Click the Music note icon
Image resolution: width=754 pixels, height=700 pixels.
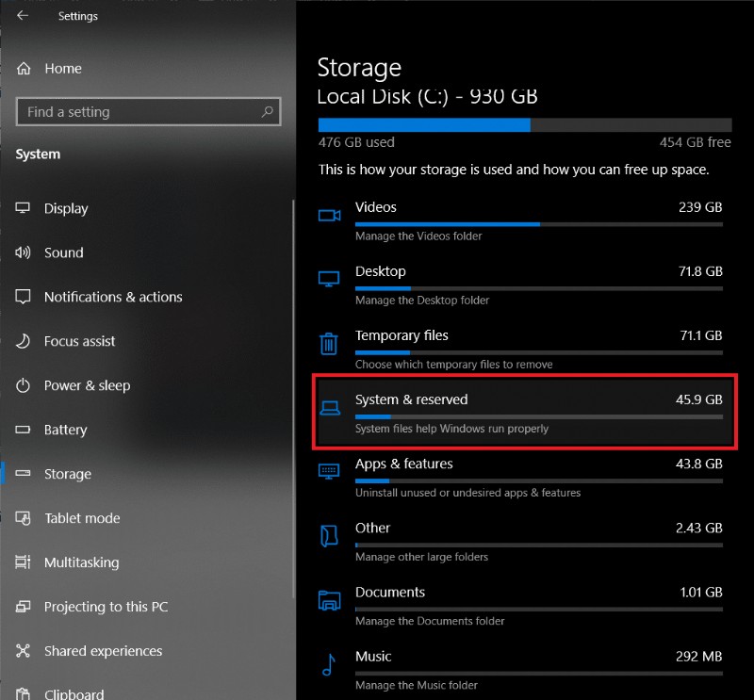click(x=328, y=665)
